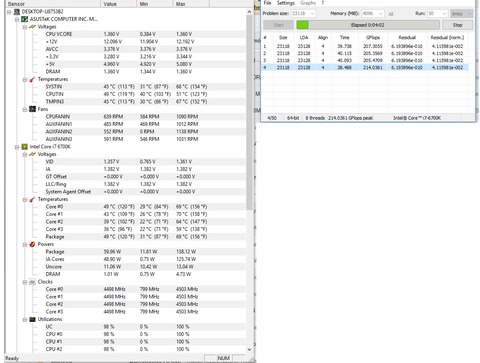The image size is (480, 363).
Task: Click the Powers flame icon
Action: 32,244
